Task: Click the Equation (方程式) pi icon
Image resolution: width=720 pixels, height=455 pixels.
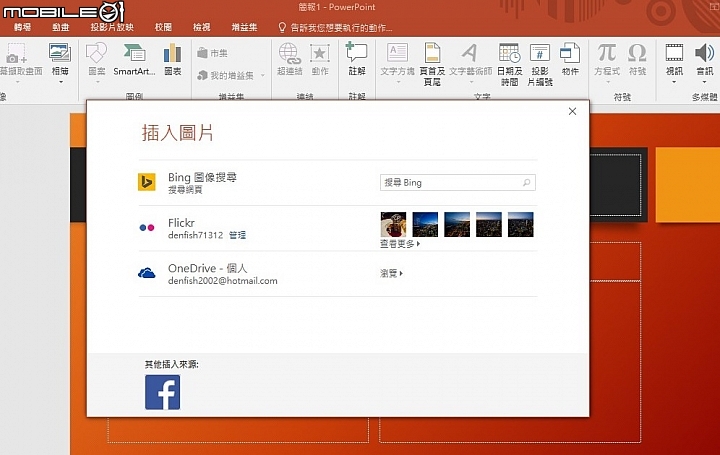Action: (x=607, y=53)
